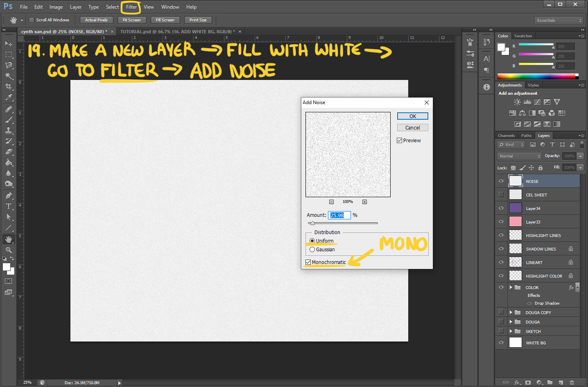Uncheck the Monochromatic checkbox
588x387 pixels.
pos(308,262)
